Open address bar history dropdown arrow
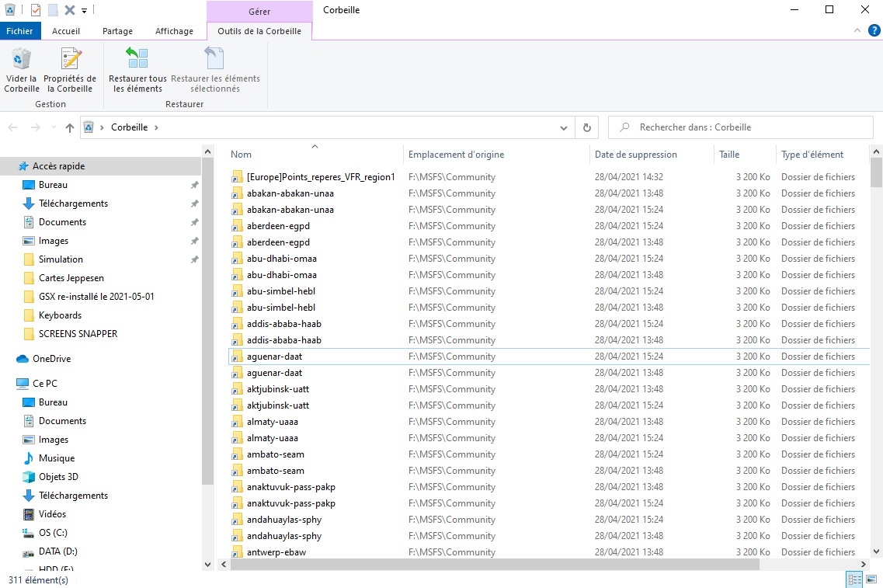This screenshot has width=883, height=588. coord(564,128)
